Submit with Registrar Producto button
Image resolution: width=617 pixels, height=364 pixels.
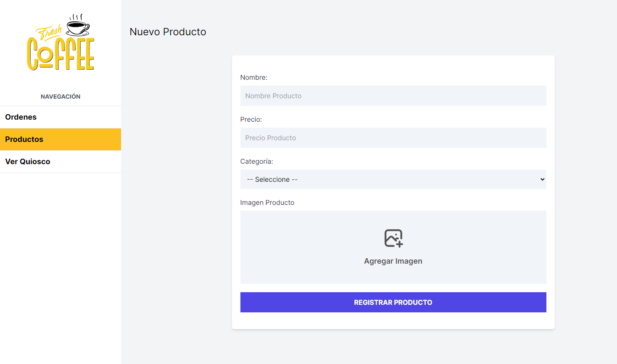(393, 302)
